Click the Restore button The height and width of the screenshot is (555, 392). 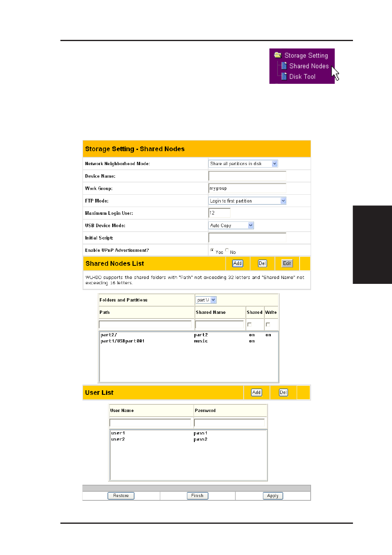[121, 496]
